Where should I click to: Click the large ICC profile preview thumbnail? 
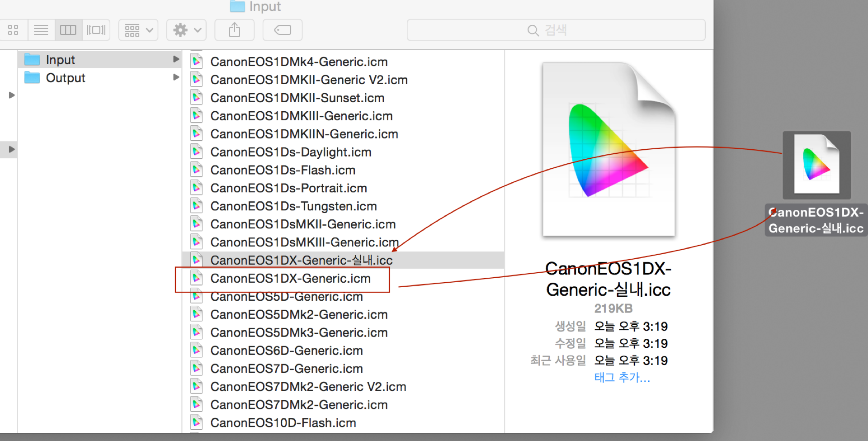coord(609,149)
